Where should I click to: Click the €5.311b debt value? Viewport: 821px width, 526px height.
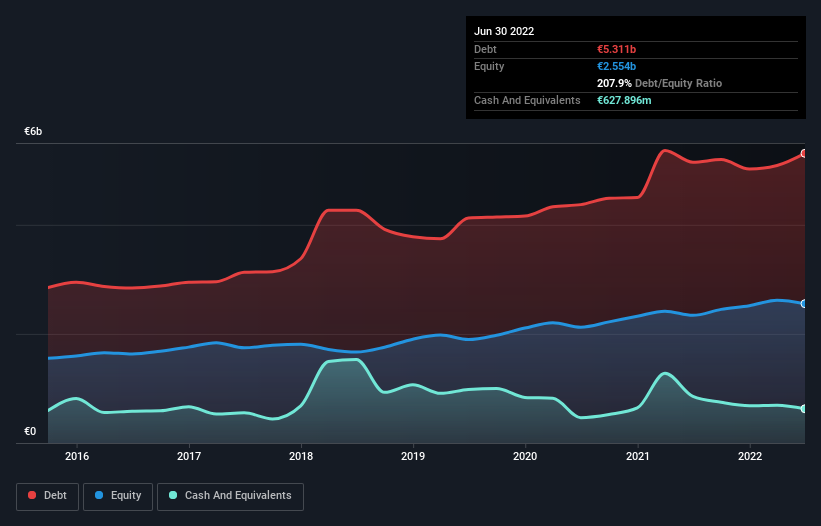(x=616, y=49)
